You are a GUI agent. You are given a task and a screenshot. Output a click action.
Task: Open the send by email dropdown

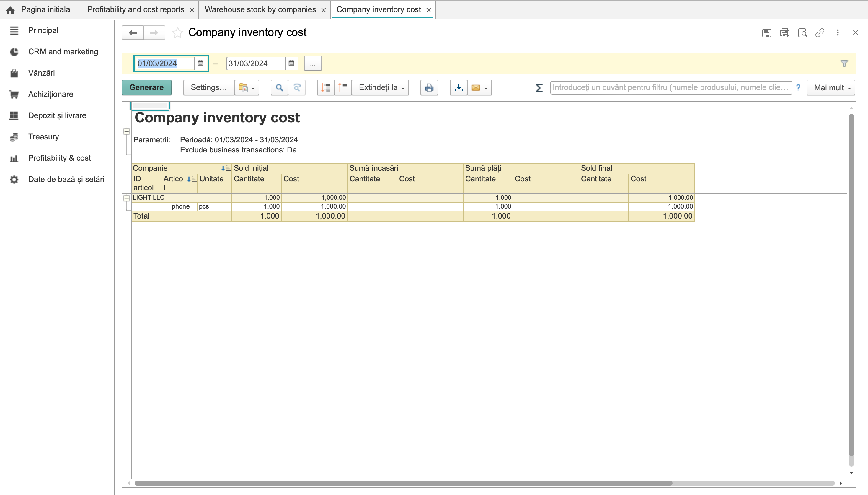tap(479, 87)
